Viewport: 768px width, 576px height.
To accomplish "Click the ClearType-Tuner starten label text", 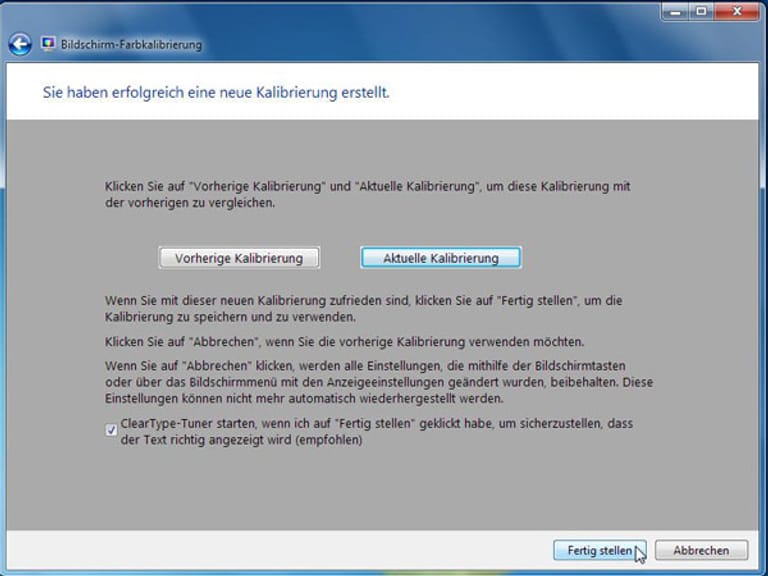I will 377,432.
